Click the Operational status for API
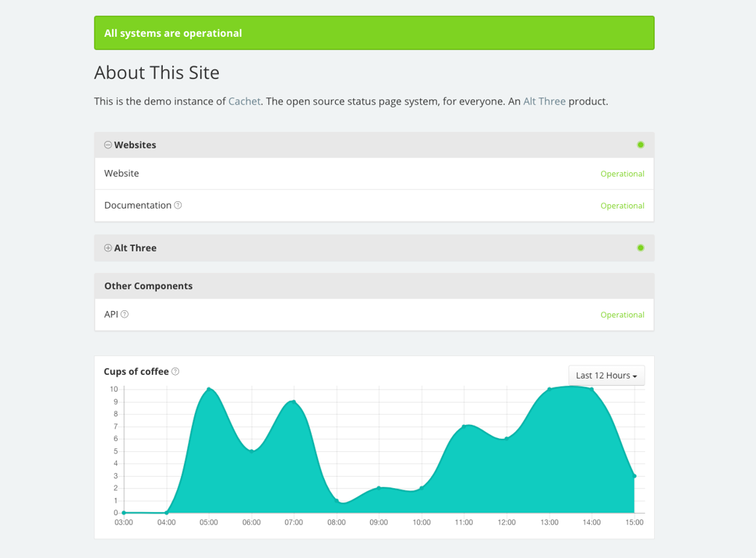The image size is (756, 558). coord(622,314)
